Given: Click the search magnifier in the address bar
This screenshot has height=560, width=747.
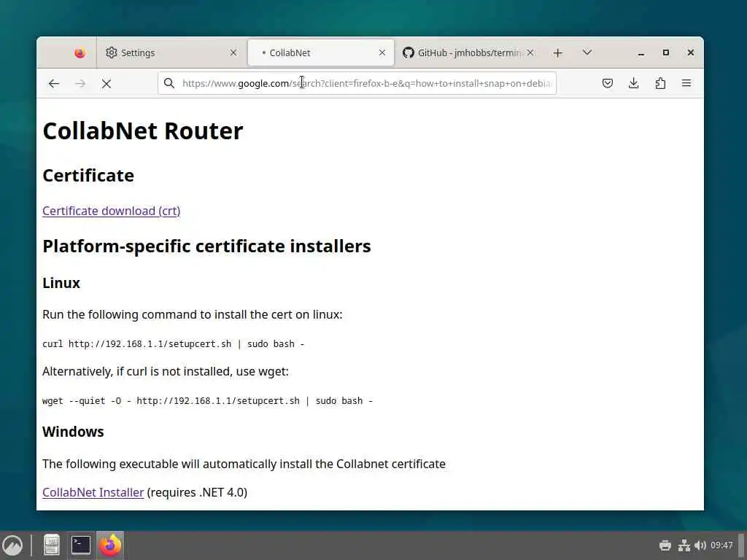Looking at the screenshot, I should click(x=169, y=83).
